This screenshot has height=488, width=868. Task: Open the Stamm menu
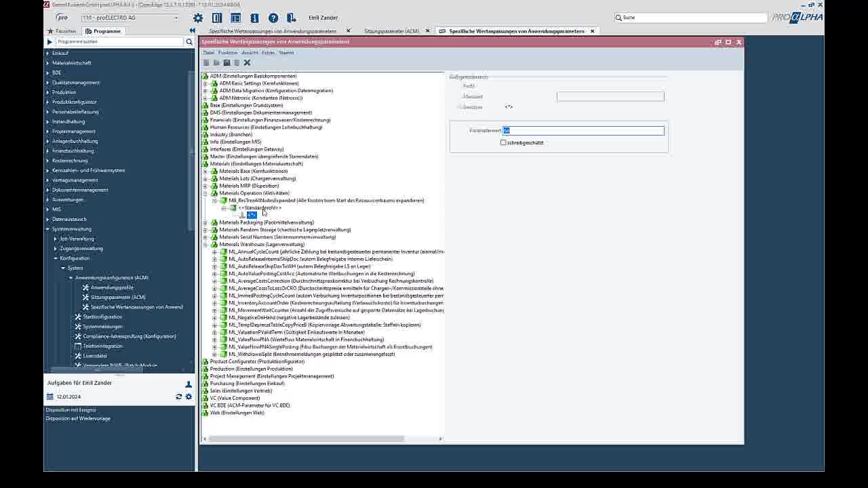pyautogui.click(x=286, y=52)
